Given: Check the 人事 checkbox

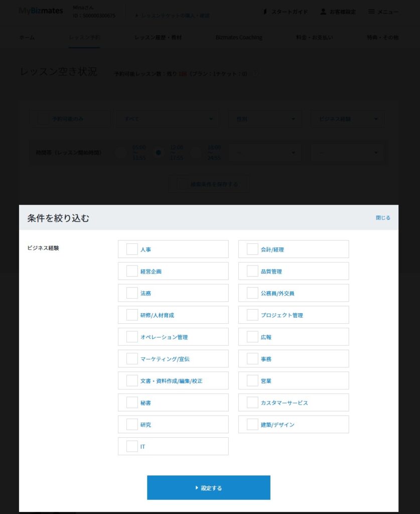Looking at the screenshot, I should pos(132,249).
